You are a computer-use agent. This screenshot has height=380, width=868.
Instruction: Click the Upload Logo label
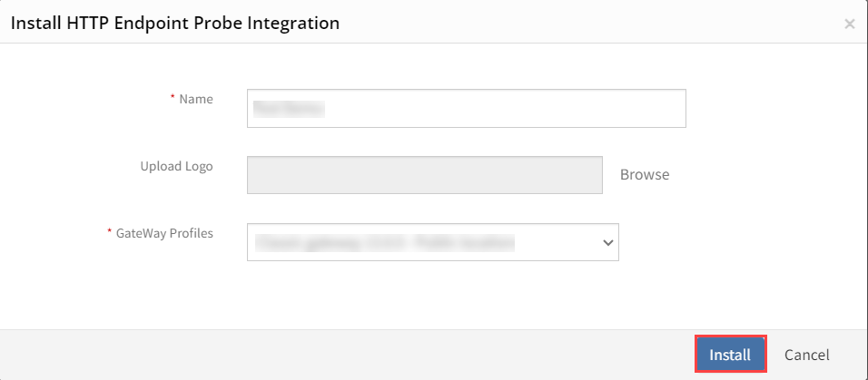coord(176,166)
